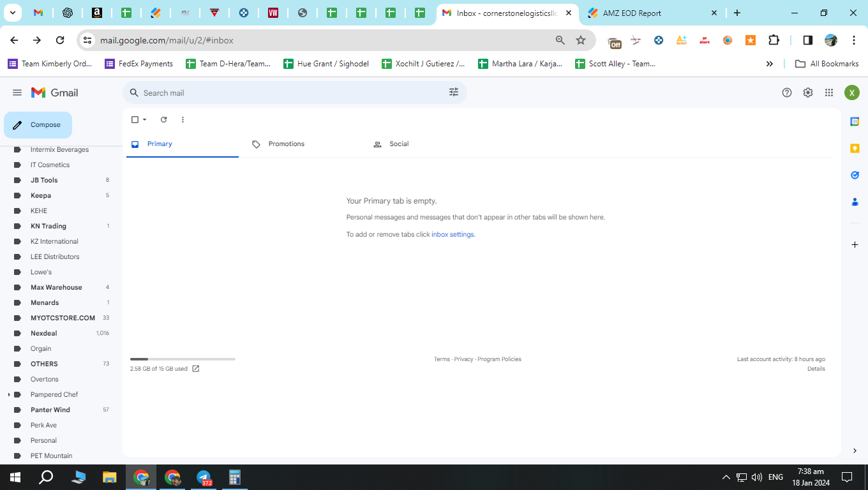Open Google Keep in side panel

(x=855, y=148)
